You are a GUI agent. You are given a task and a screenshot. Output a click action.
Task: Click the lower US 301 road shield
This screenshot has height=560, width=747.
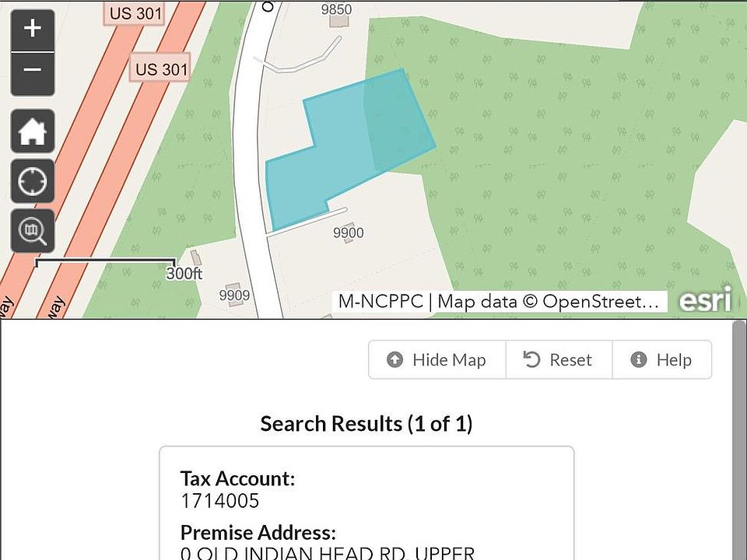[x=161, y=68]
